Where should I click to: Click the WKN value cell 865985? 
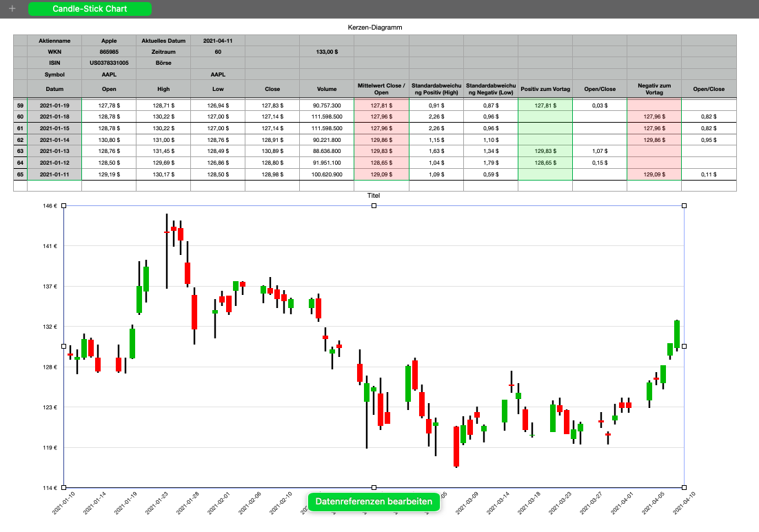pyautogui.click(x=109, y=52)
